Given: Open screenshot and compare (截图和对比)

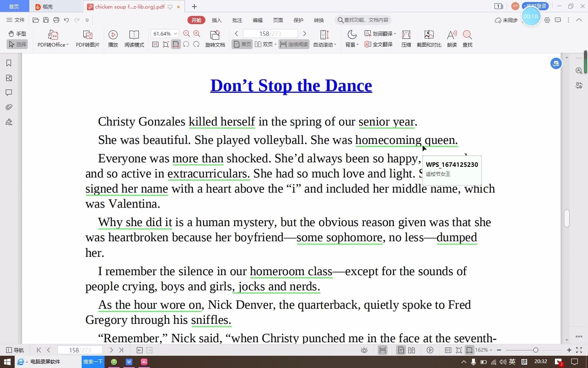Looking at the screenshot, I should point(429,39).
